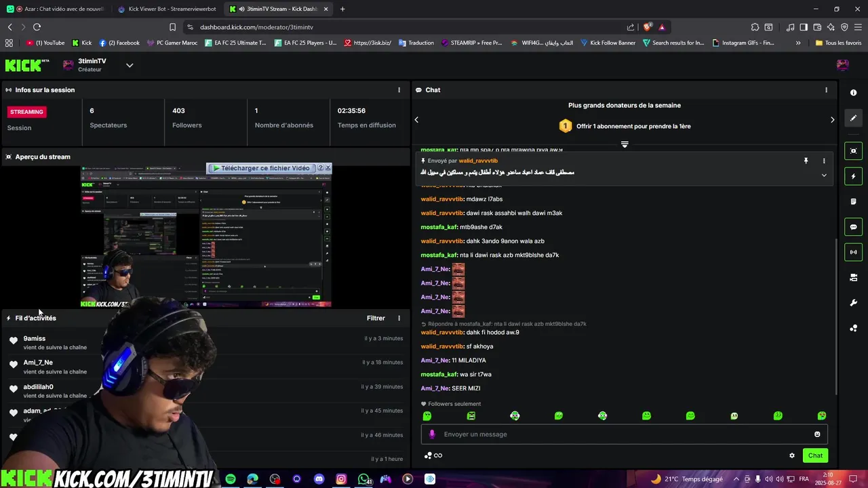The width and height of the screenshot is (868, 488).
Task: Open Fil d'activités three-dot menu
Action: pyautogui.click(x=399, y=318)
